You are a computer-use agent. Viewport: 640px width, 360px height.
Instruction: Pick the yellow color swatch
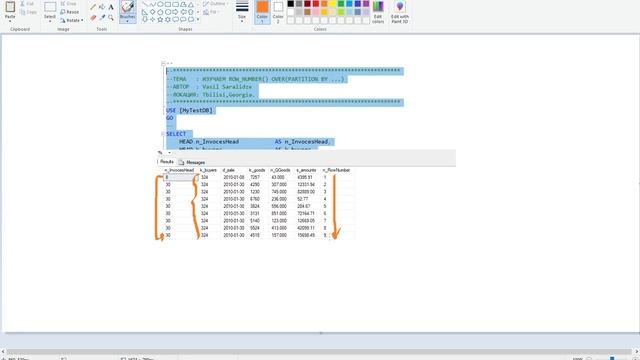332,4
